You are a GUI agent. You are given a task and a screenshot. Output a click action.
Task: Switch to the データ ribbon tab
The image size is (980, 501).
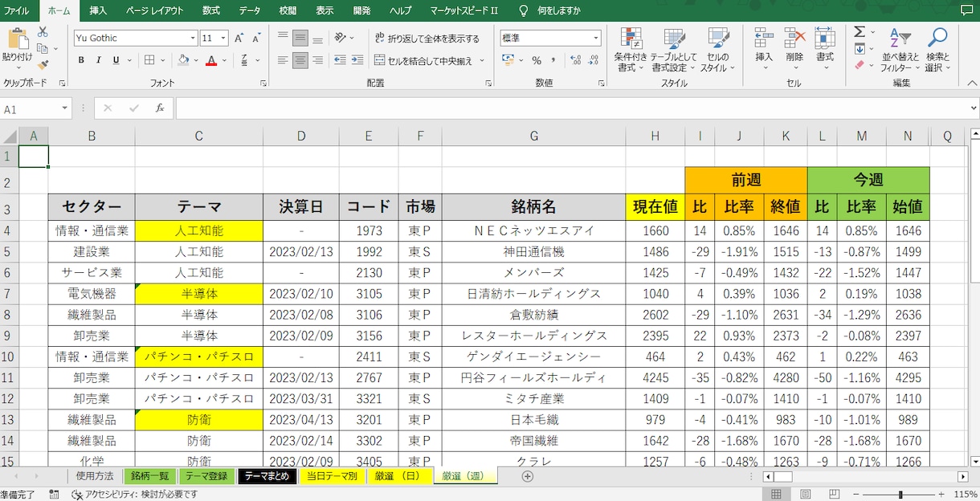pos(250,10)
